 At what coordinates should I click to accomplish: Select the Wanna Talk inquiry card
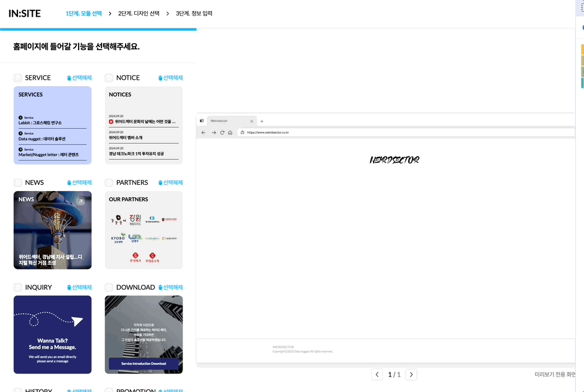tap(53, 334)
